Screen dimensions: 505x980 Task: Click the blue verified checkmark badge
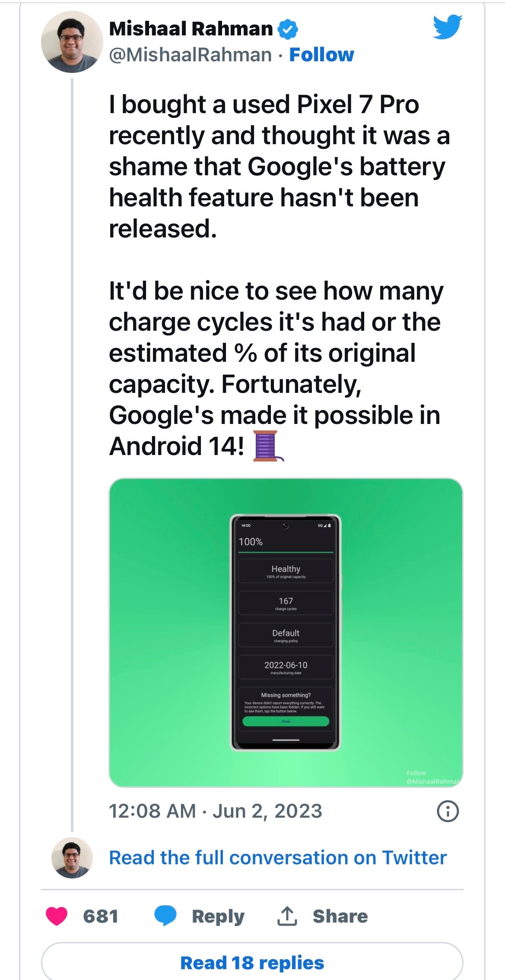point(287,29)
